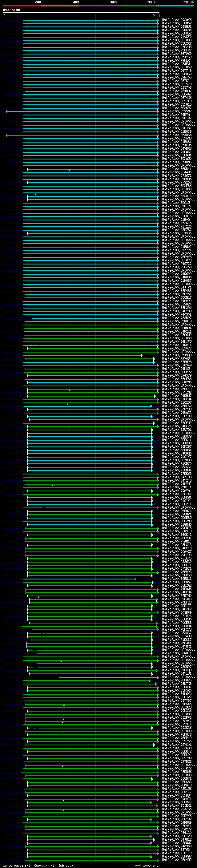Select the UniRef100_B9EM13 label
The width and height of the screenshot is (197, 868).
pos(177,579)
